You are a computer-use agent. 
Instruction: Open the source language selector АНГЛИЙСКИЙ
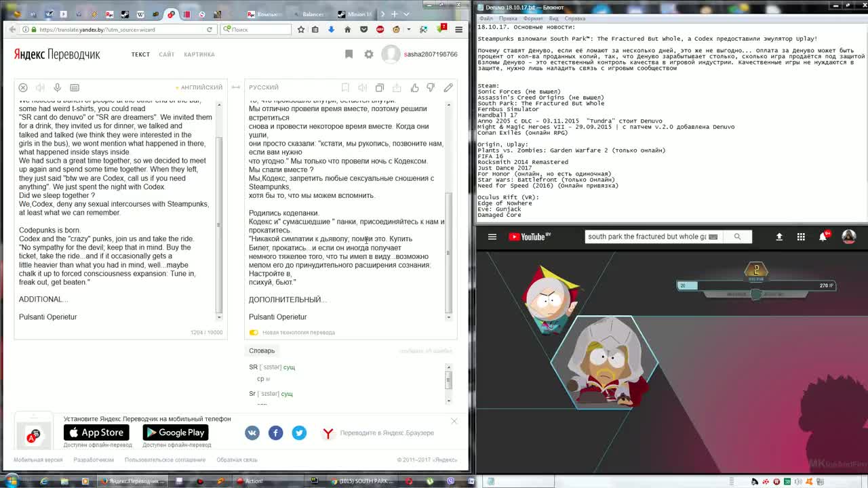pyautogui.click(x=201, y=87)
